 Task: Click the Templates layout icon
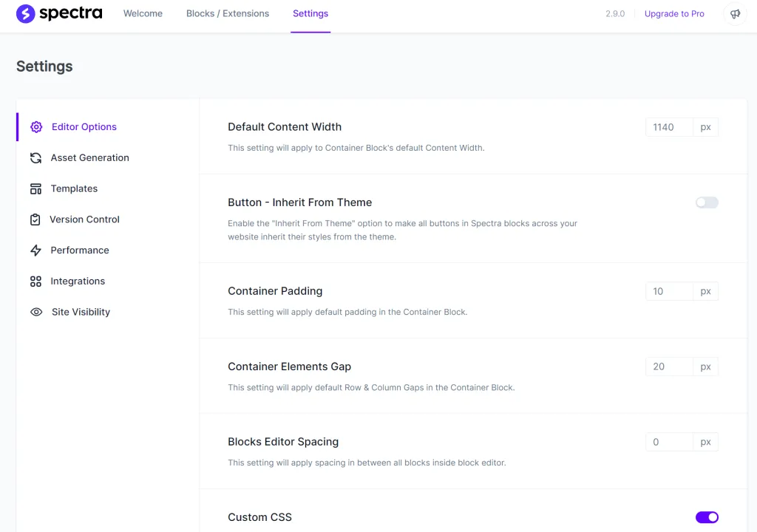click(35, 189)
